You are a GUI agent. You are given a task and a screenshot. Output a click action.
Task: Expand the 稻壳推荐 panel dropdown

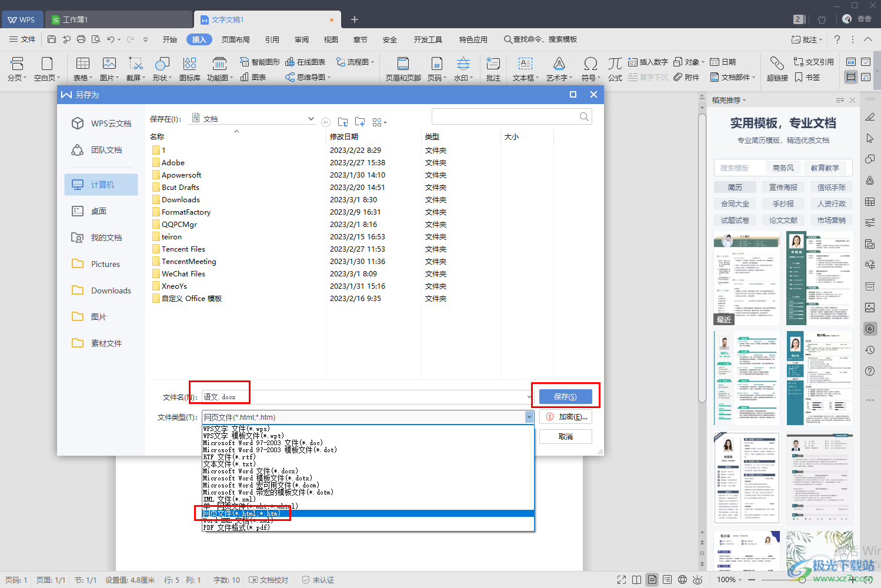pos(744,101)
